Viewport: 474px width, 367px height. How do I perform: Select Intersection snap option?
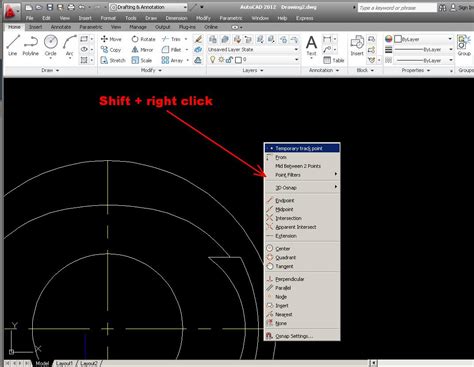pyautogui.click(x=302, y=218)
